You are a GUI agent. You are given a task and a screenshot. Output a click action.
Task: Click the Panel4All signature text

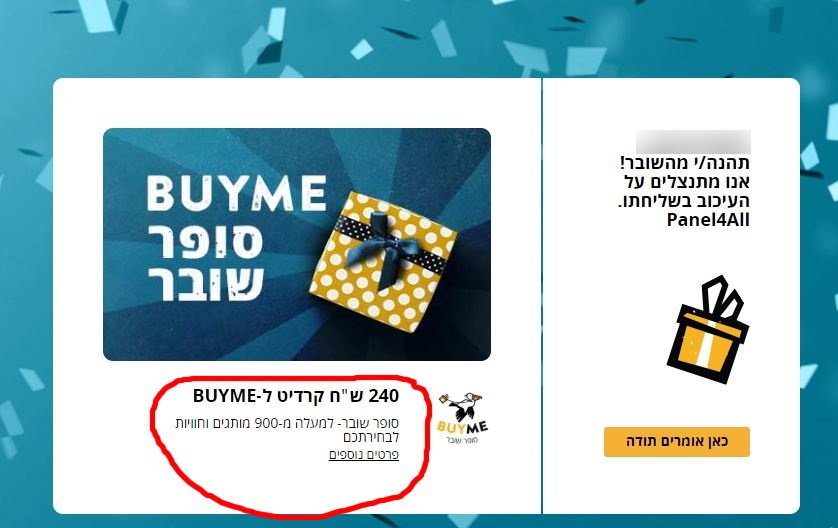coord(708,220)
